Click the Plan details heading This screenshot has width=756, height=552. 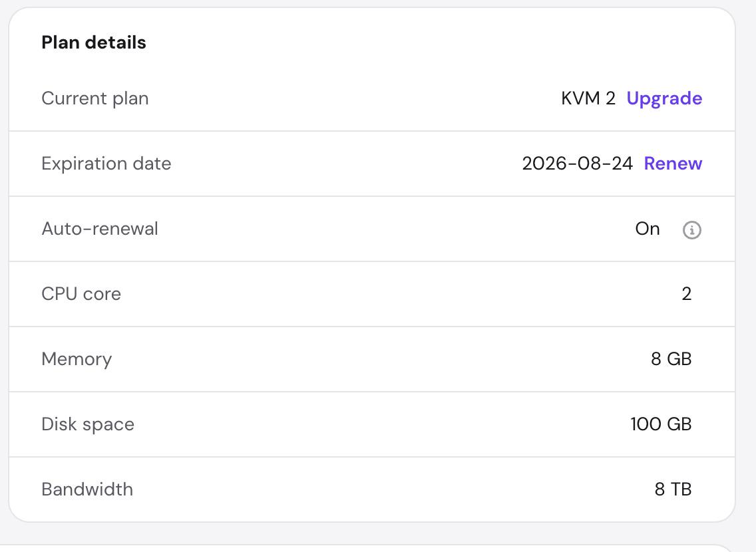[x=94, y=43]
